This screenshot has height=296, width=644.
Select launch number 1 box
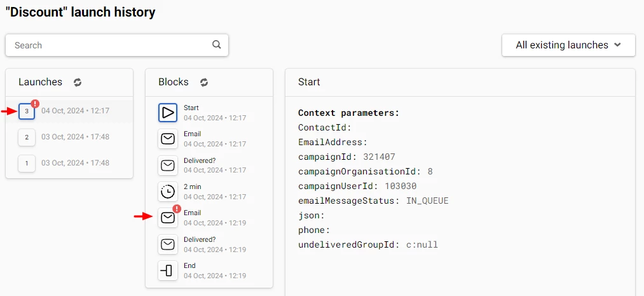27,163
